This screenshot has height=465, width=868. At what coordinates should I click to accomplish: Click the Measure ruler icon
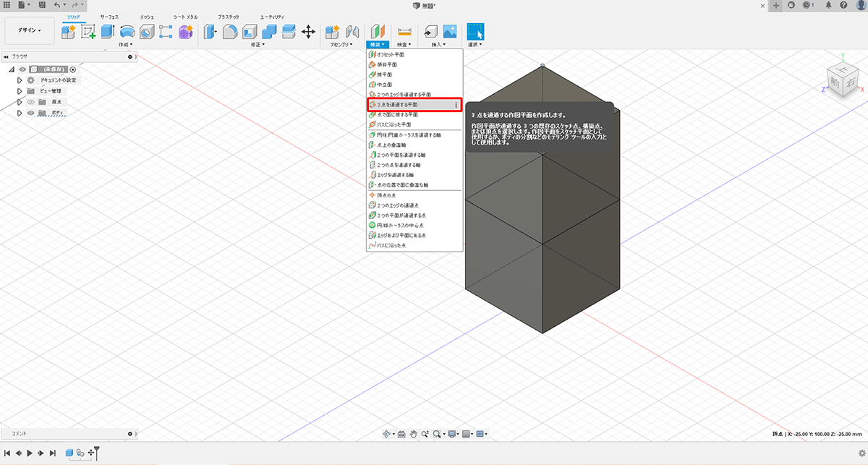pos(404,31)
